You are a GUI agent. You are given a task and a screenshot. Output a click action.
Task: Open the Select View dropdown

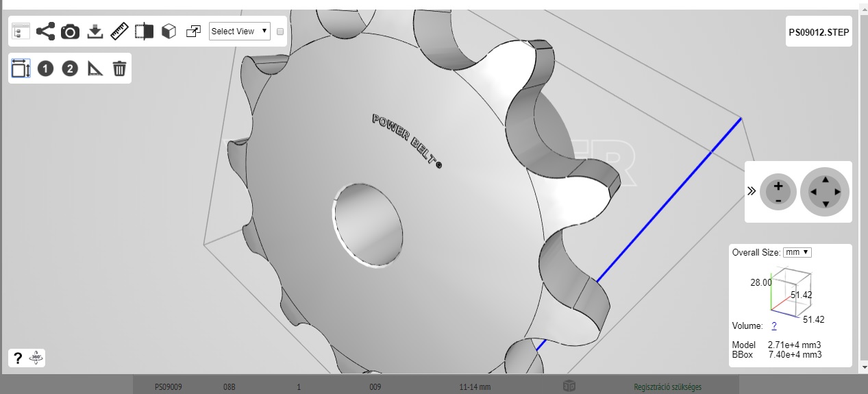click(x=240, y=31)
